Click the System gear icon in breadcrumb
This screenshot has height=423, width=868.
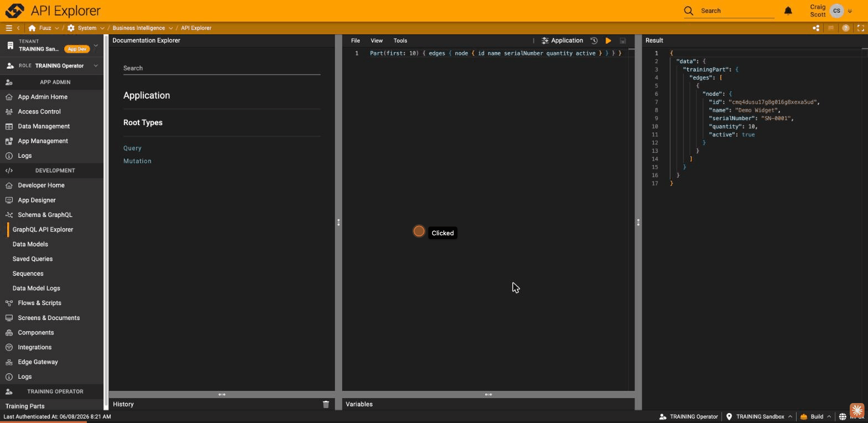click(x=71, y=28)
